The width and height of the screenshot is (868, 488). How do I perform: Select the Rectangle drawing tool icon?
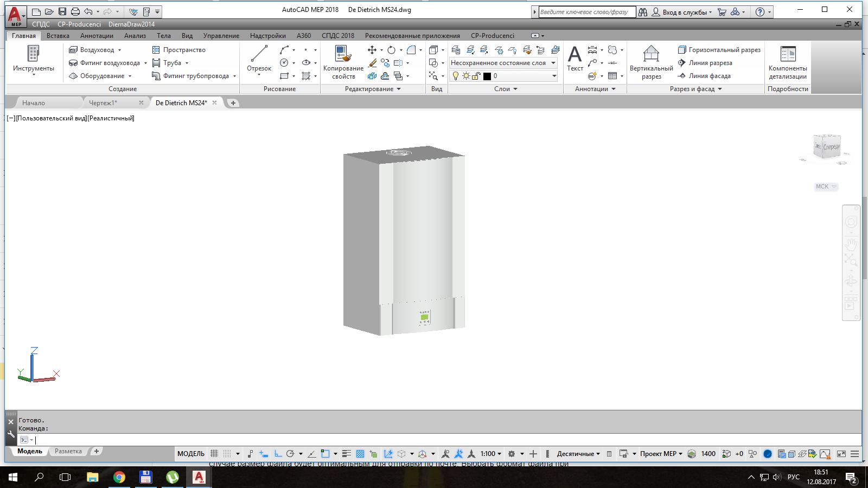(284, 76)
